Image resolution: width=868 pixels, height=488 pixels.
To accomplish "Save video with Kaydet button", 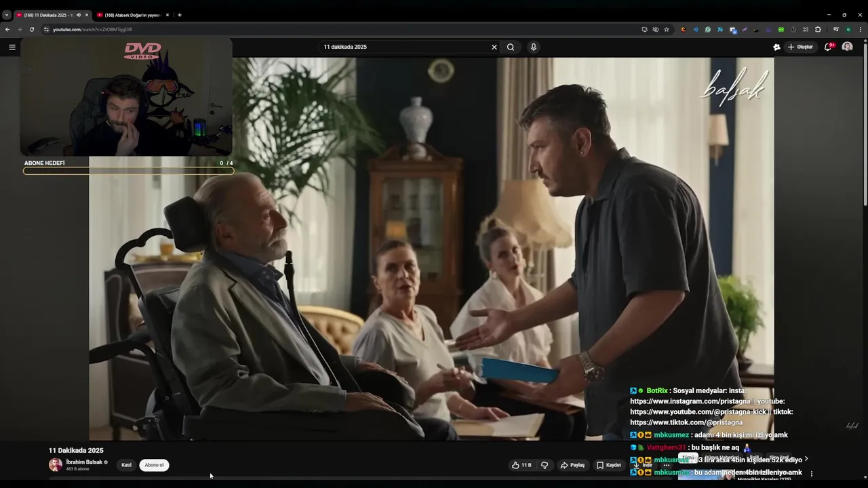I will [609, 465].
